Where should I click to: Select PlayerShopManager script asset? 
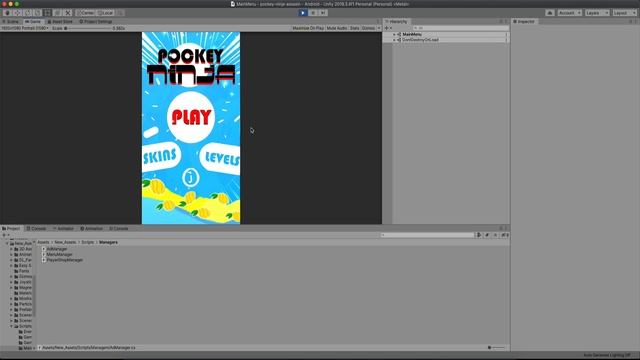tap(62, 260)
